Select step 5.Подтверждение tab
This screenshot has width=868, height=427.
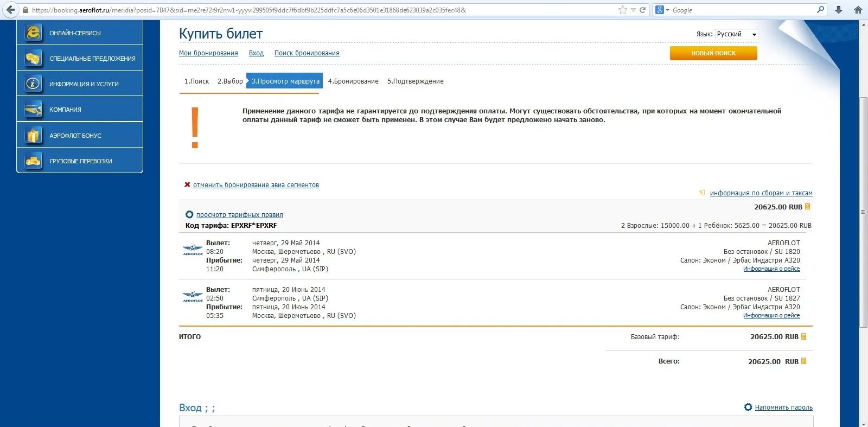click(415, 81)
